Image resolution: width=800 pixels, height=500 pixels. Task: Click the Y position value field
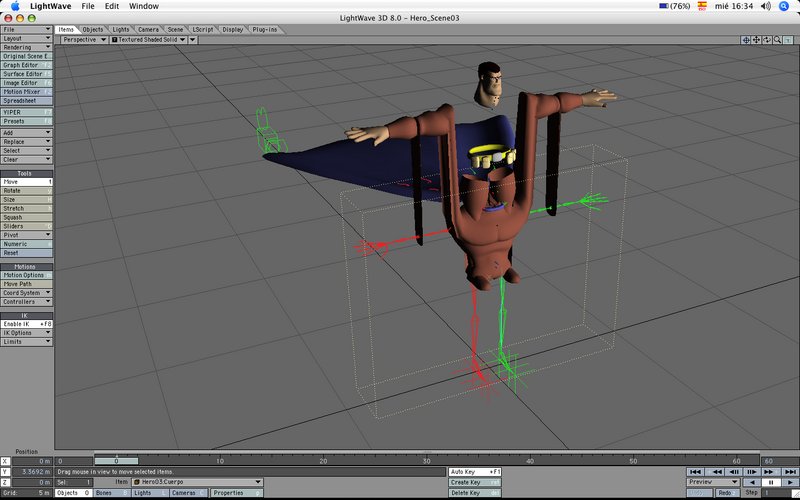pyautogui.click(x=32, y=472)
